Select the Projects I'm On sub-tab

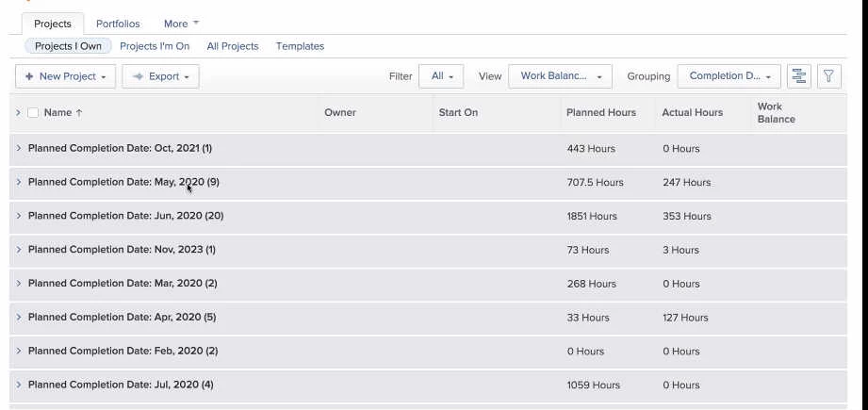(x=155, y=46)
